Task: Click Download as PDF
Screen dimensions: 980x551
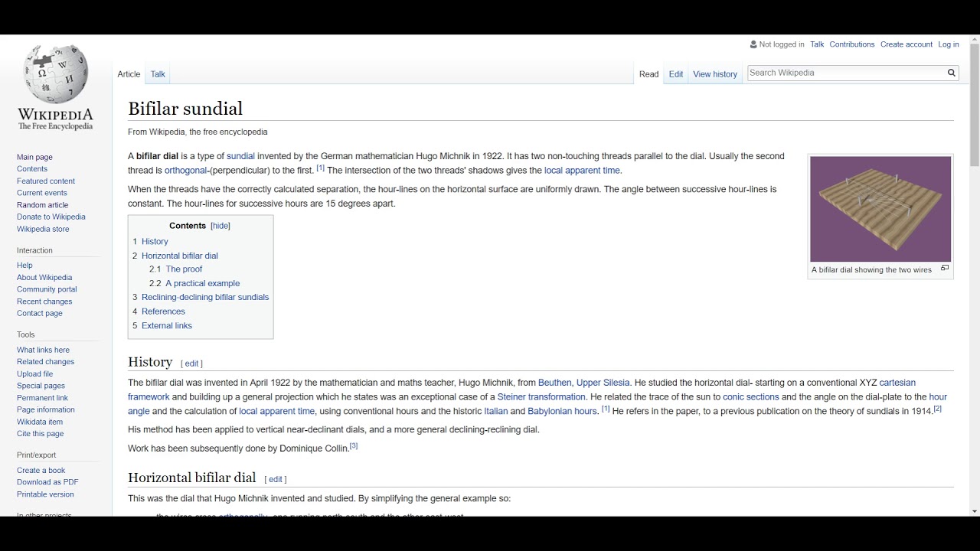Action: [47, 482]
